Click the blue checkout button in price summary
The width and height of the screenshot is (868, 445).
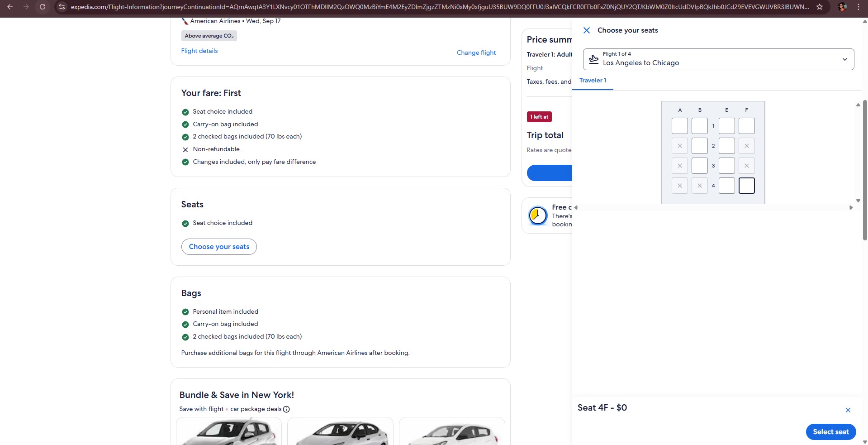tap(549, 173)
